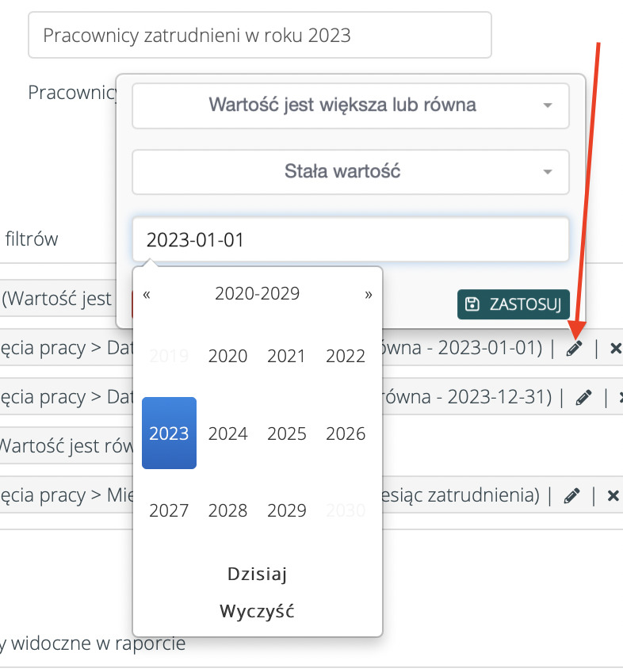Click the date field containing 2023-01-01

[x=350, y=239]
